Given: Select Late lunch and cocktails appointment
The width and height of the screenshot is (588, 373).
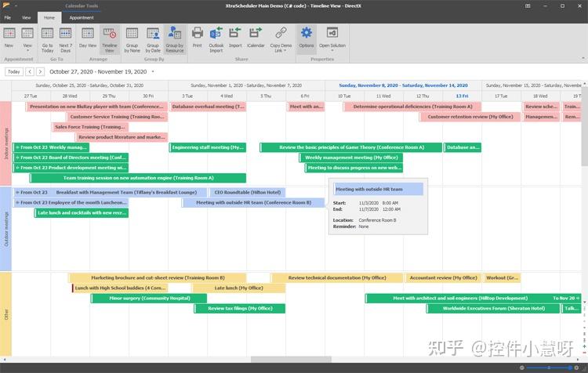Looking at the screenshot, I should point(82,212).
